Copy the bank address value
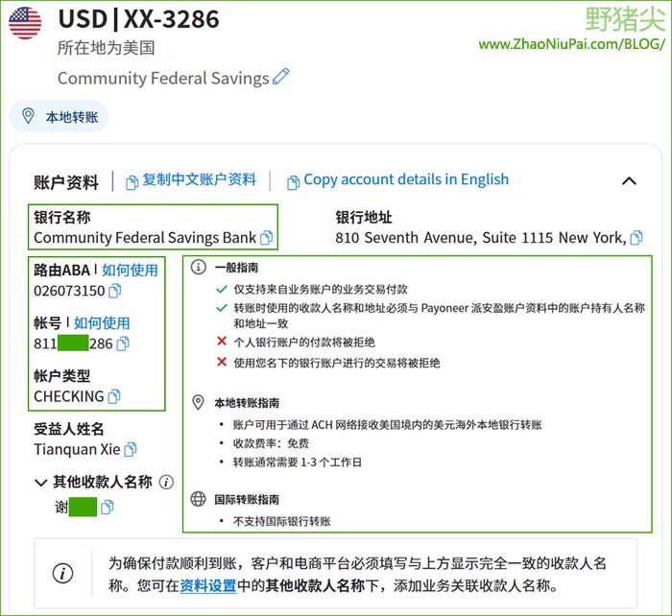The image size is (672, 616). click(x=636, y=237)
